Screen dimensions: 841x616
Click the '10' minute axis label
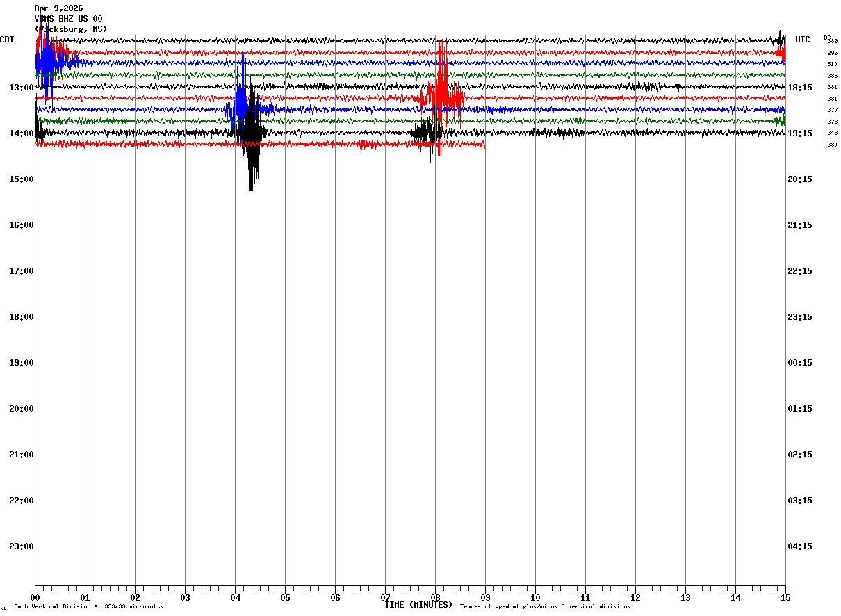click(x=535, y=598)
